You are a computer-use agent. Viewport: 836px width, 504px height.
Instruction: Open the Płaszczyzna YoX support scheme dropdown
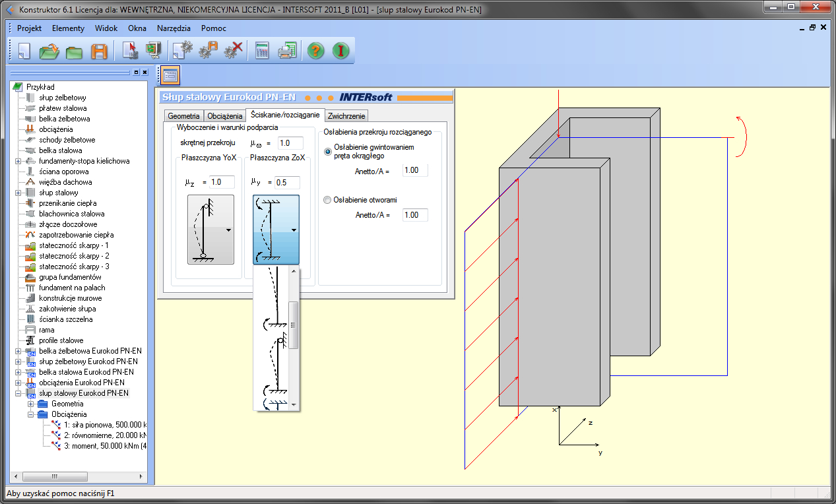pos(210,230)
